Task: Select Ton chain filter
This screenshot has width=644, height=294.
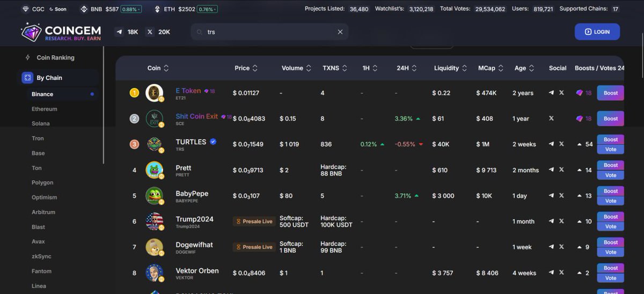Action: tap(36, 168)
